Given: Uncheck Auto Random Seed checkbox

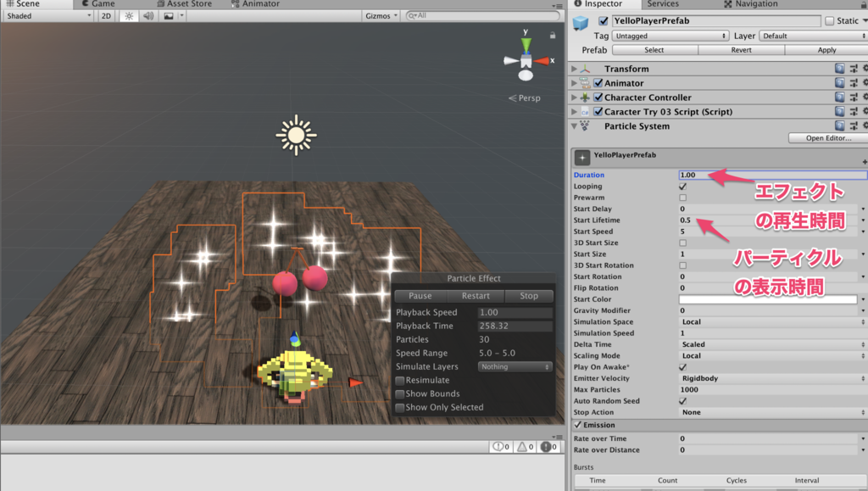Looking at the screenshot, I should [x=682, y=401].
